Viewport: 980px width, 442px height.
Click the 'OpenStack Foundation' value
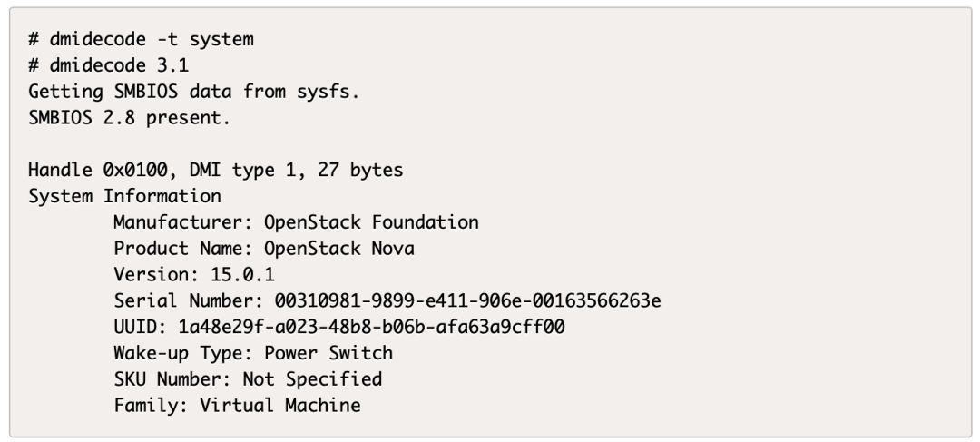coord(371,222)
